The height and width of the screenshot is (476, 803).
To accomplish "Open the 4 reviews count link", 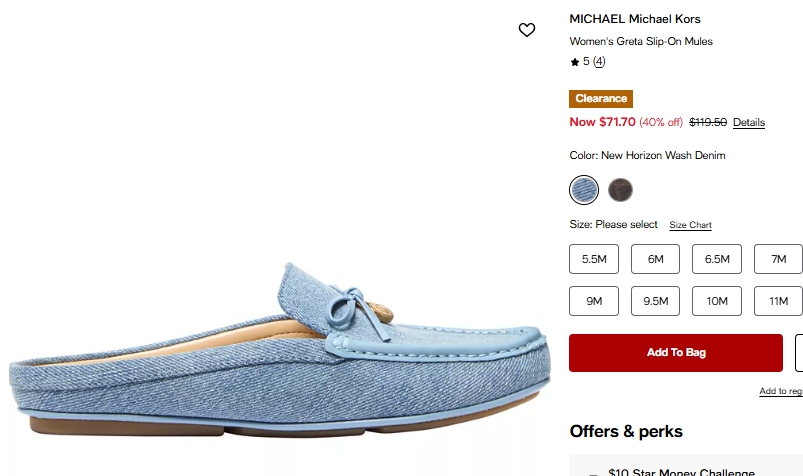I will click(x=599, y=62).
